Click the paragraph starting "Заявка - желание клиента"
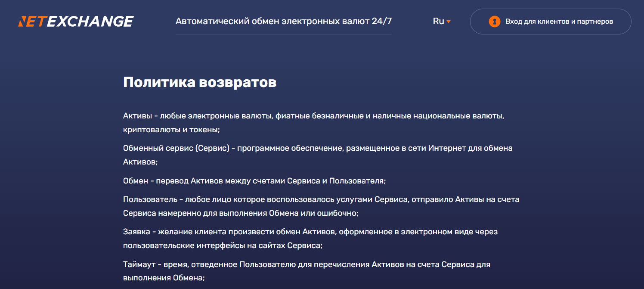Image resolution: width=644 pixels, height=289 pixels. pos(310,239)
